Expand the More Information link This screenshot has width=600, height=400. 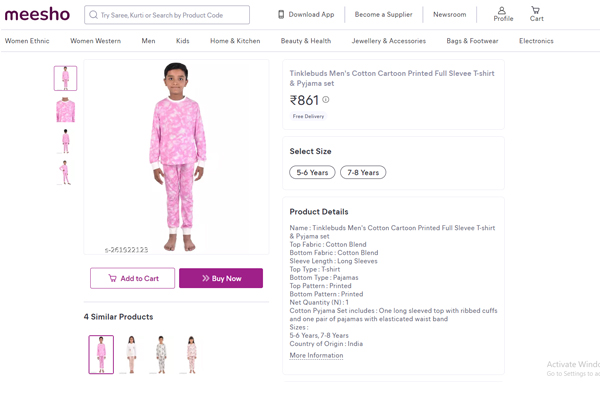[x=316, y=355]
